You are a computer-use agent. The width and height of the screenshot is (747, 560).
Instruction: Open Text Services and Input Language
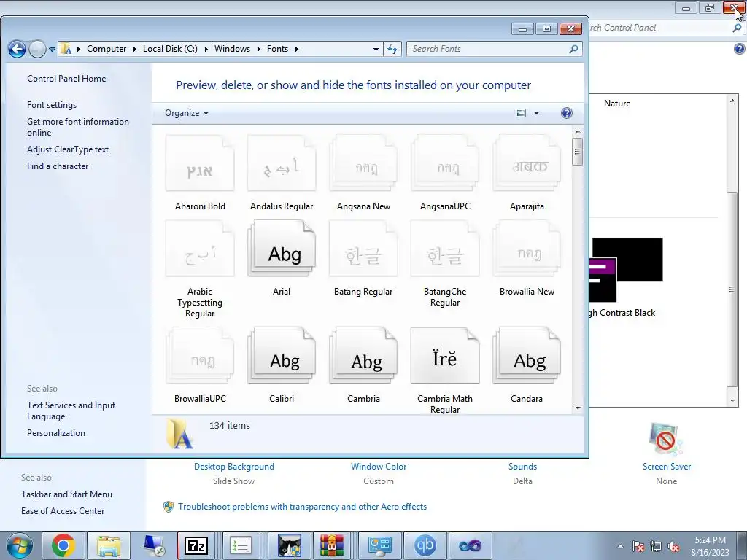(71, 411)
